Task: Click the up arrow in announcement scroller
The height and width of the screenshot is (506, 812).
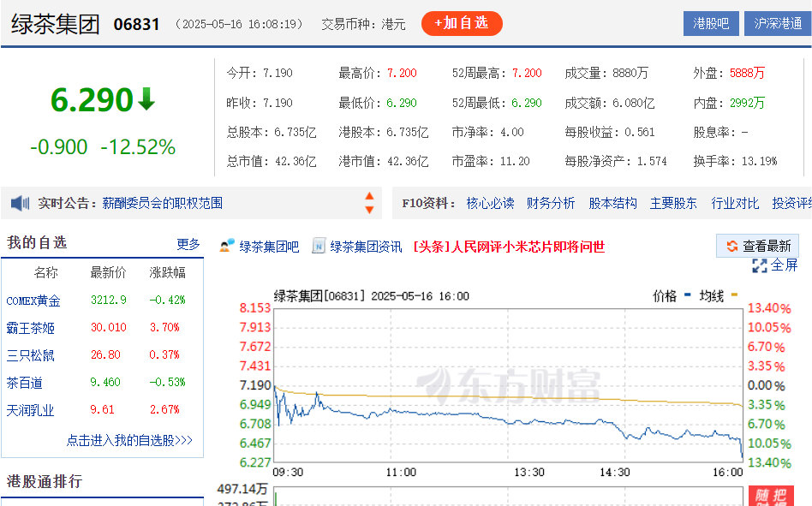Action: pos(369,196)
